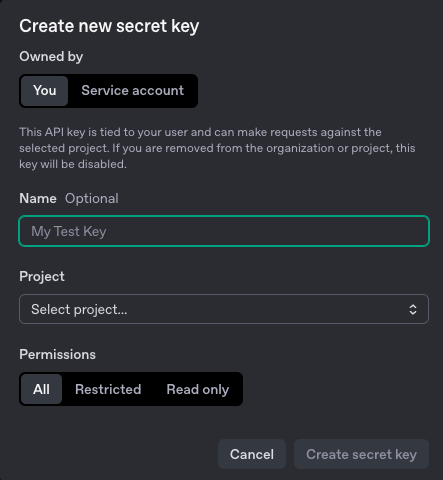Click empty area right of Project dropdown text

pyautogui.click(x=267, y=309)
